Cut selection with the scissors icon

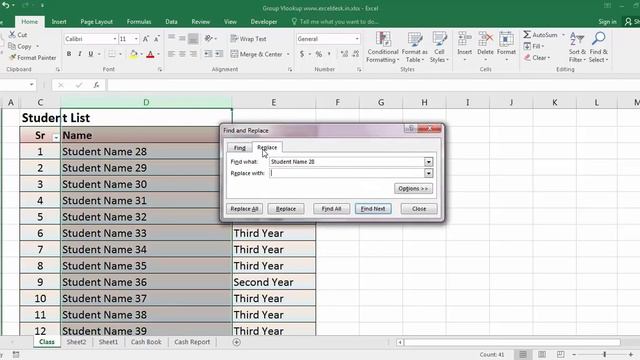[18, 35]
